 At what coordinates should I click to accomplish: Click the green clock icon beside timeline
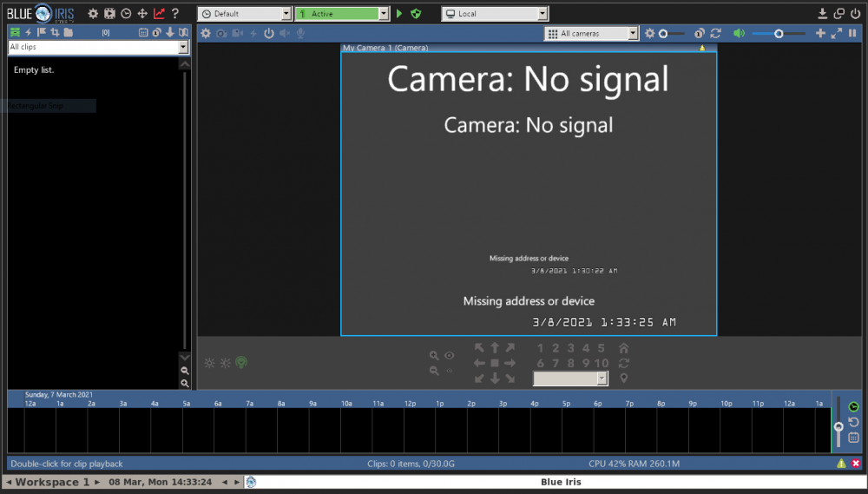[853, 407]
